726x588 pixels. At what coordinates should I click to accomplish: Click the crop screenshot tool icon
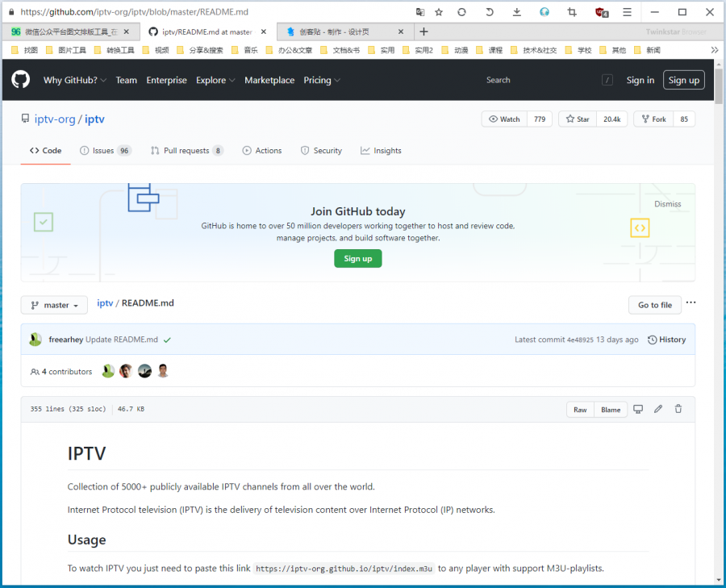pyautogui.click(x=572, y=12)
